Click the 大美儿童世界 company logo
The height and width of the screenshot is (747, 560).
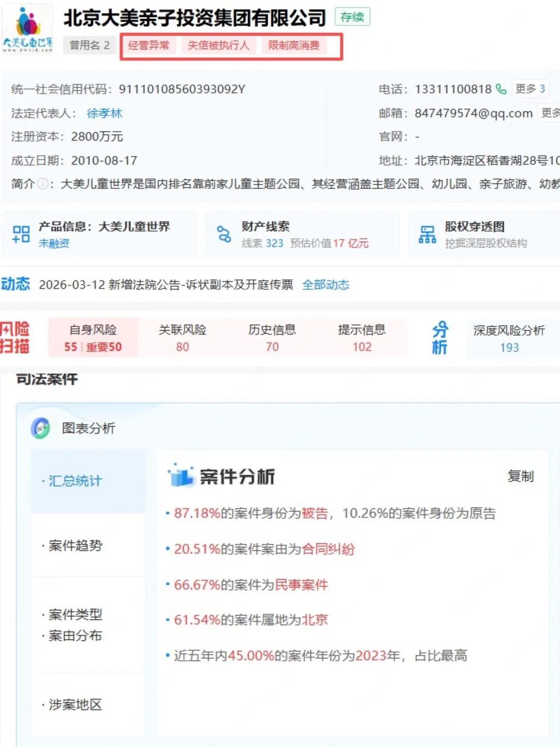[27, 30]
